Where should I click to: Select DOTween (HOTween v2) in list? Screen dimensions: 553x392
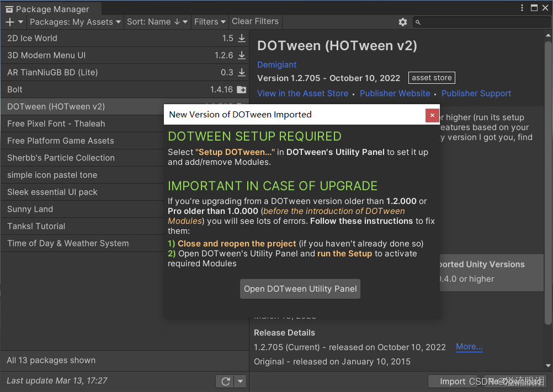[83, 106]
